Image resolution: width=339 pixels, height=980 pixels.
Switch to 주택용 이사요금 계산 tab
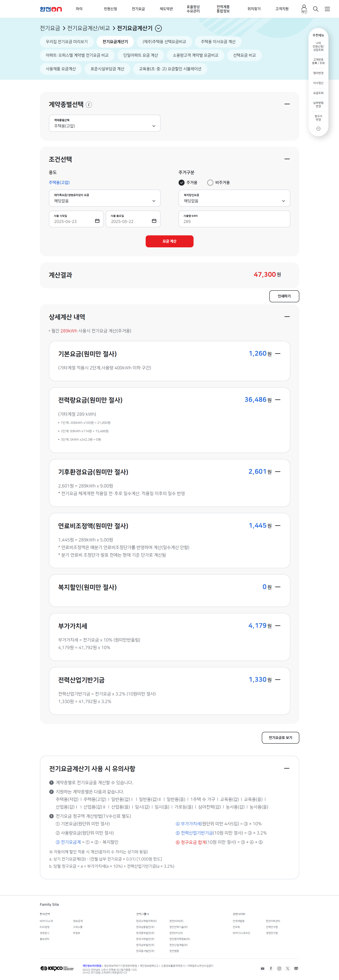(218, 42)
